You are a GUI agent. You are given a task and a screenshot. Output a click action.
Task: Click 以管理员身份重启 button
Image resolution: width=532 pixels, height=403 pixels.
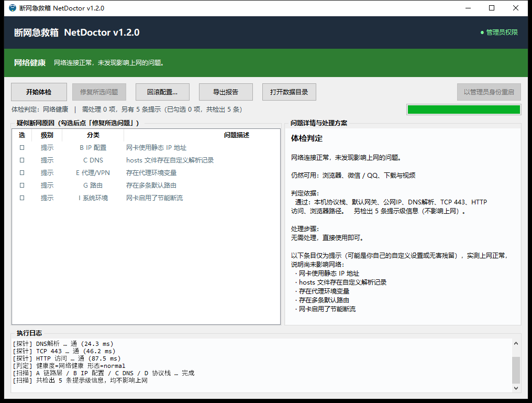pyautogui.click(x=489, y=92)
